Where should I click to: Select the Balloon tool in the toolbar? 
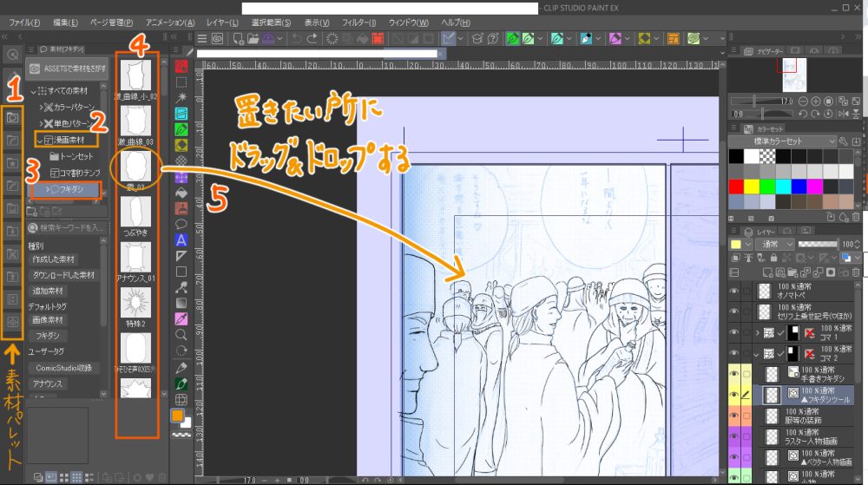click(x=182, y=224)
